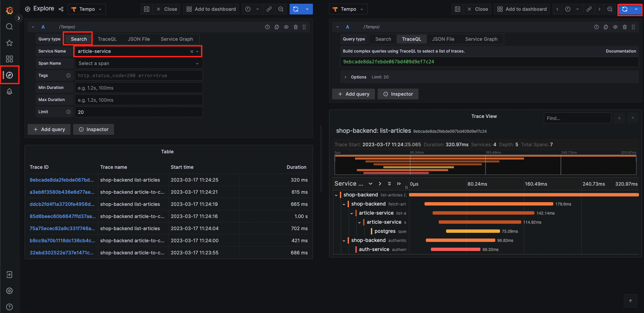Viewport: 644px width, 313px height.
Task: Open the right pane Tempo datasource picker
Action: pyautogui.click(x=348, y=9)
